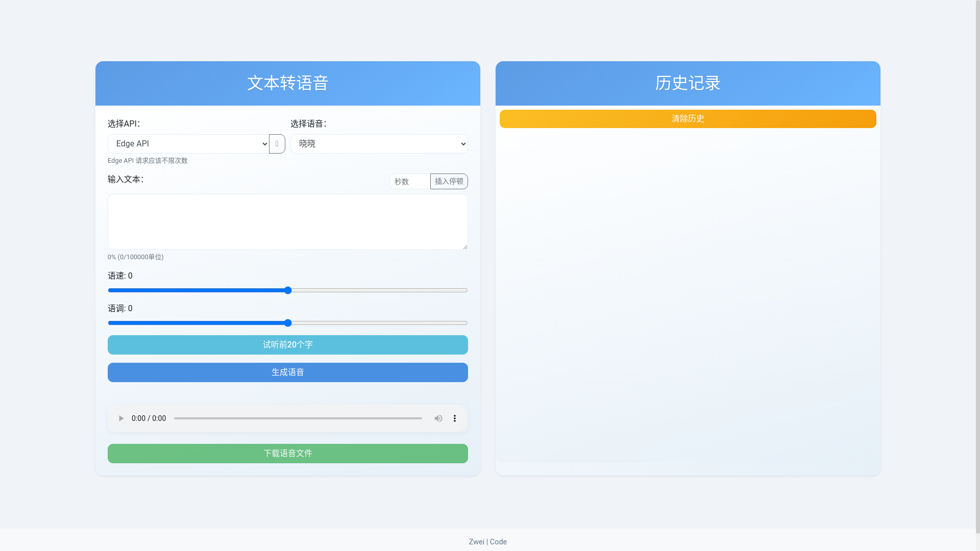Click the 文本转语音 panel heading
Viewport: 980px width, 551px height.
pyautogui.click(x=288, y=83)
